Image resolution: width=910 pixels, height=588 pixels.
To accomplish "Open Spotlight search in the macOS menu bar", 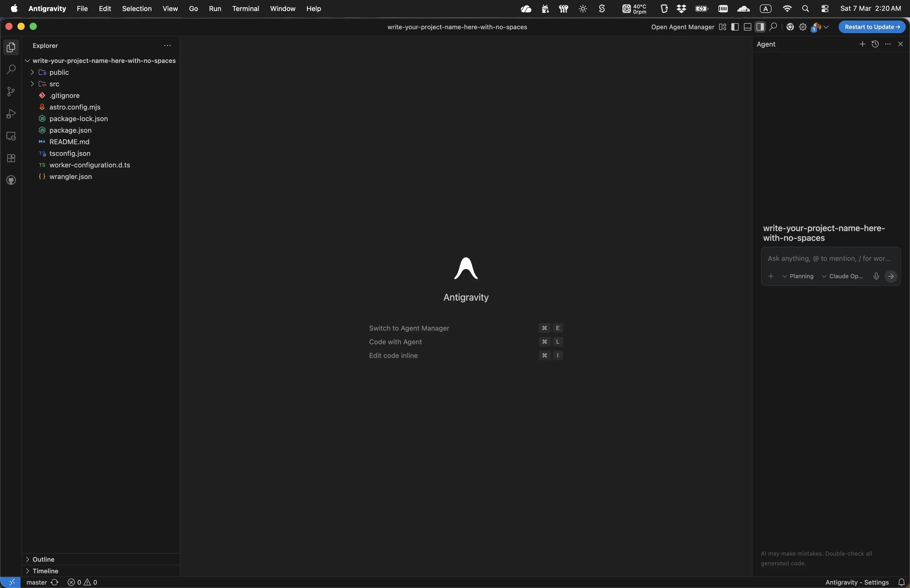I will [x=805, y=8].
